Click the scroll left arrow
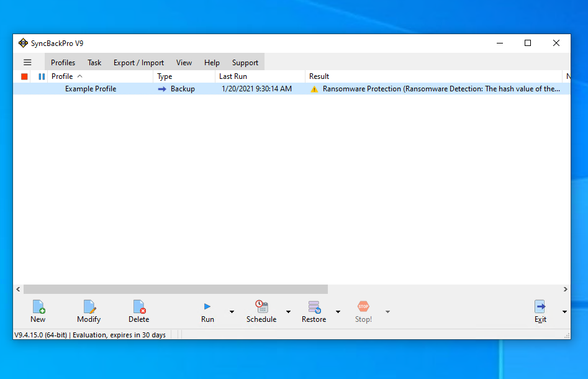The height and width of the screenshot is (379, 588). [x=18, y=290]
